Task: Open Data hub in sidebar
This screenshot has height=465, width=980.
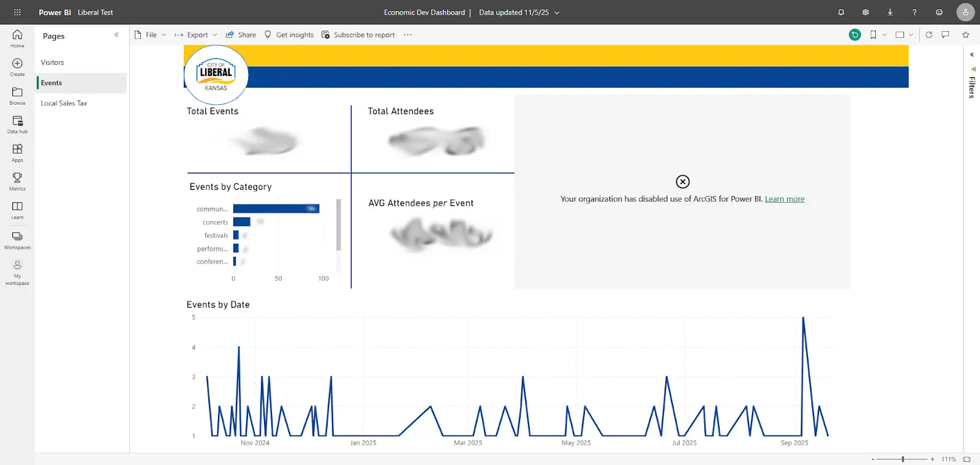Action: point(17,124)
